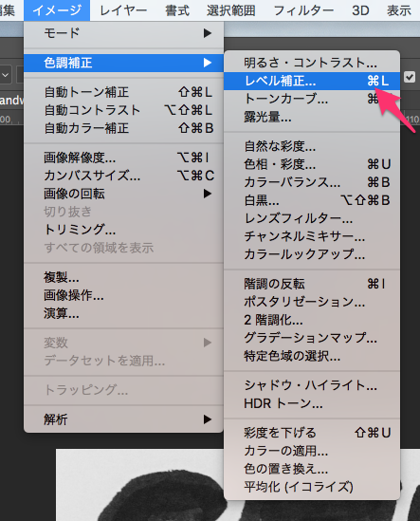Image resolution: width=420 pixels, height=521 pixels.
Task: Open the フィルター menu
Action: [x=303, y=10]
